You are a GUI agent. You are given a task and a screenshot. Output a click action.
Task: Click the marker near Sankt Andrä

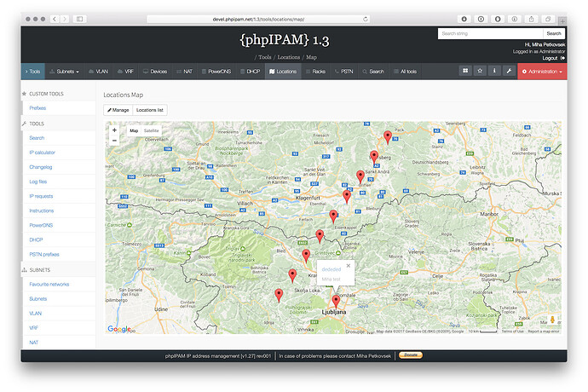[x=360, y=176]
